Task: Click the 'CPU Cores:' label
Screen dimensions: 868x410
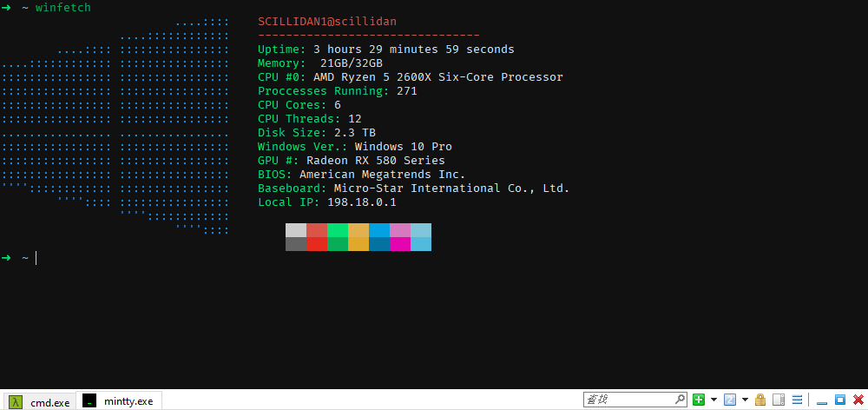Action: (293, 105)
